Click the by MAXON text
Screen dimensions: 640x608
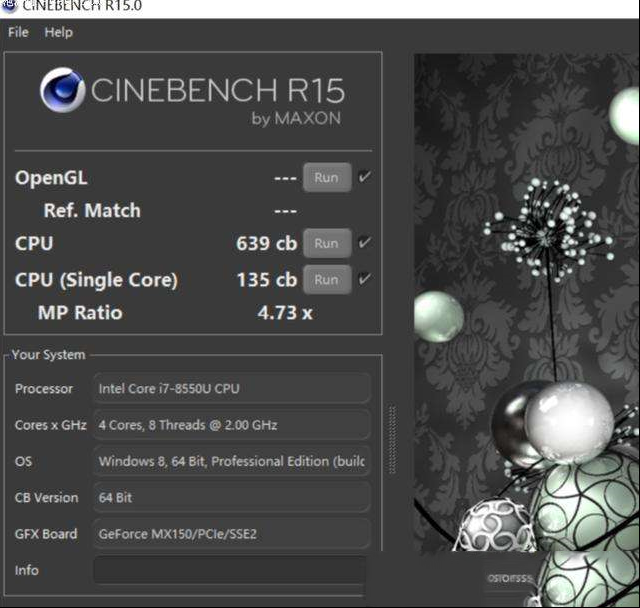pyautogui.click(x=296, y=119)
